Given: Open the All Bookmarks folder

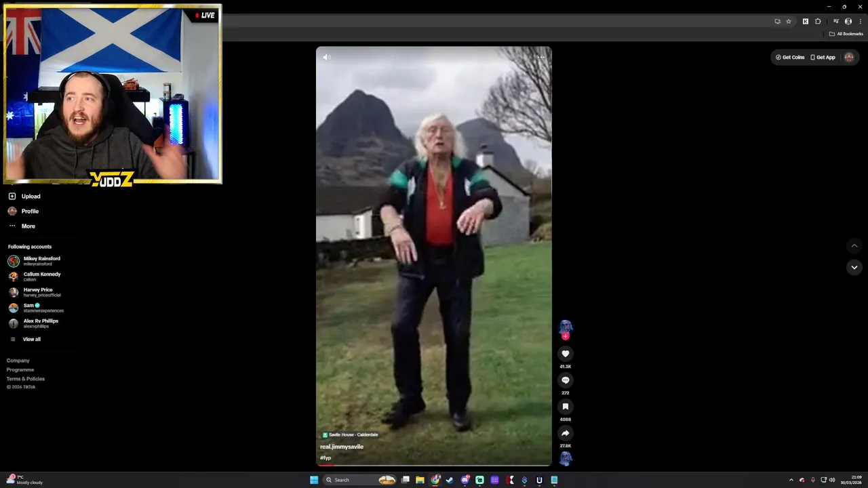Looking at the screenshot, I should [846, 34].
